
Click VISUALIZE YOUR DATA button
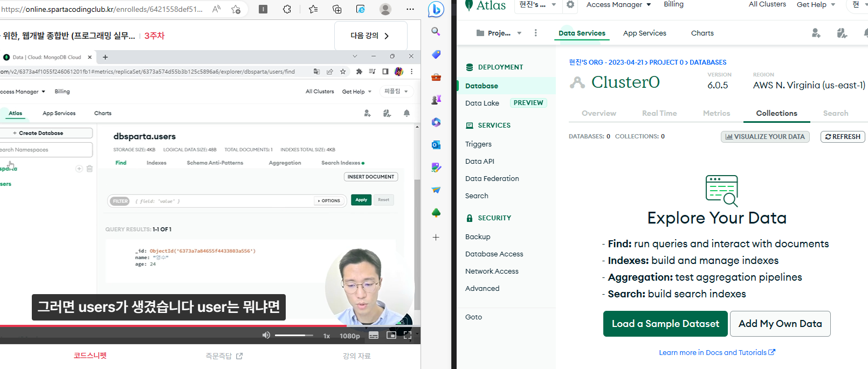coord(765,137)
